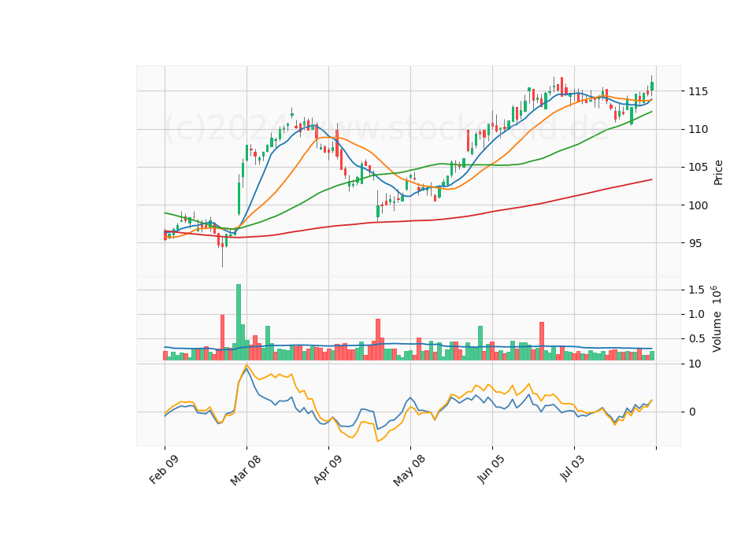Viewport: 756px width, 543px height.
Task: Click the Mar 08 date label
Action: pyautogui.click(x=246, y=469)
